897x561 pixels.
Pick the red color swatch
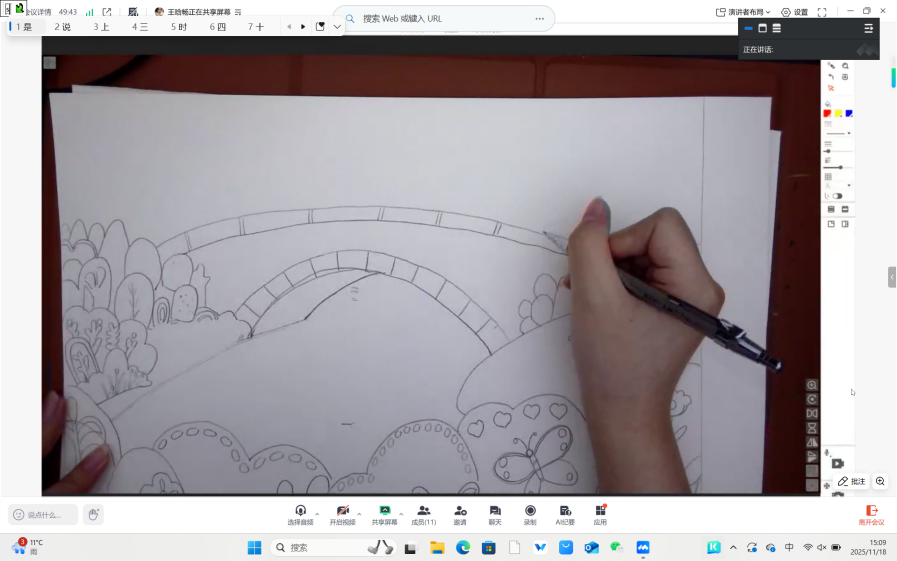pos(827,113)
